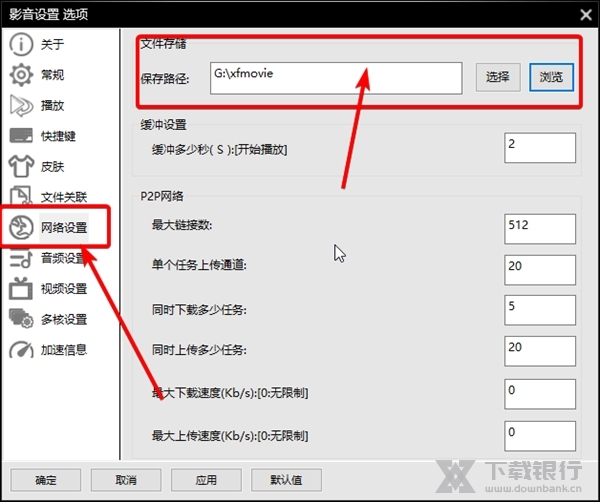Click the 选择 button for save path
The height and width of the screenshot is (502, 600).
tap(498, 77)
